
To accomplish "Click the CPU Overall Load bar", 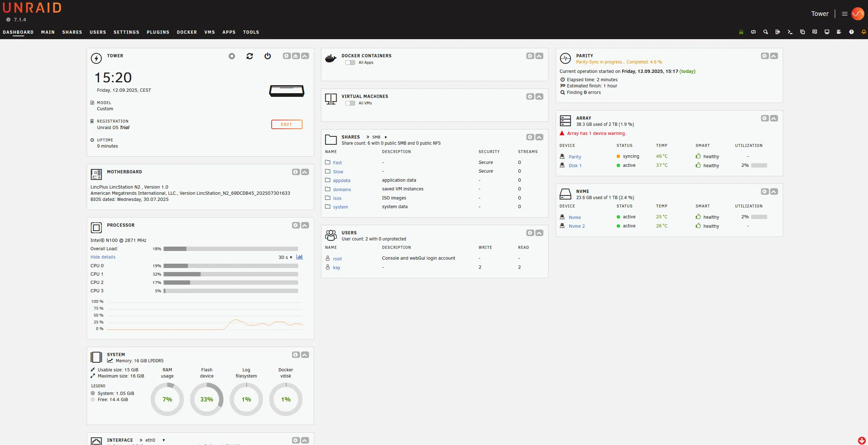I will (x=231, y=249).
